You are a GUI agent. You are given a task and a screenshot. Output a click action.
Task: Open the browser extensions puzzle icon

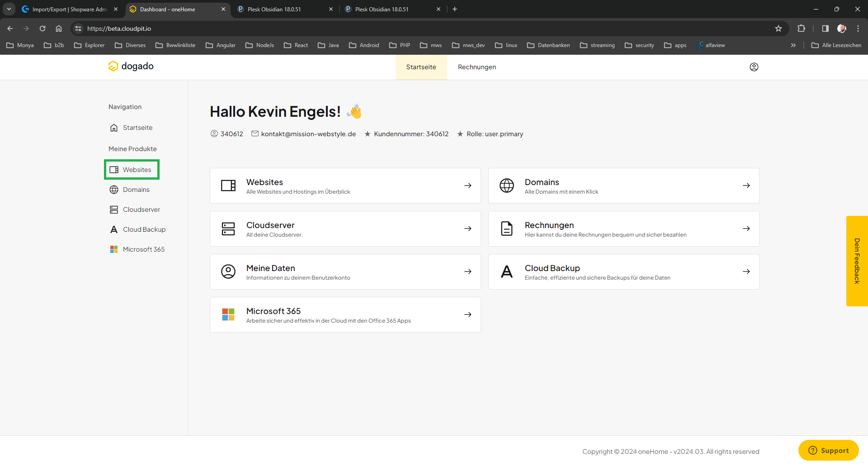(x=801, y=29)
